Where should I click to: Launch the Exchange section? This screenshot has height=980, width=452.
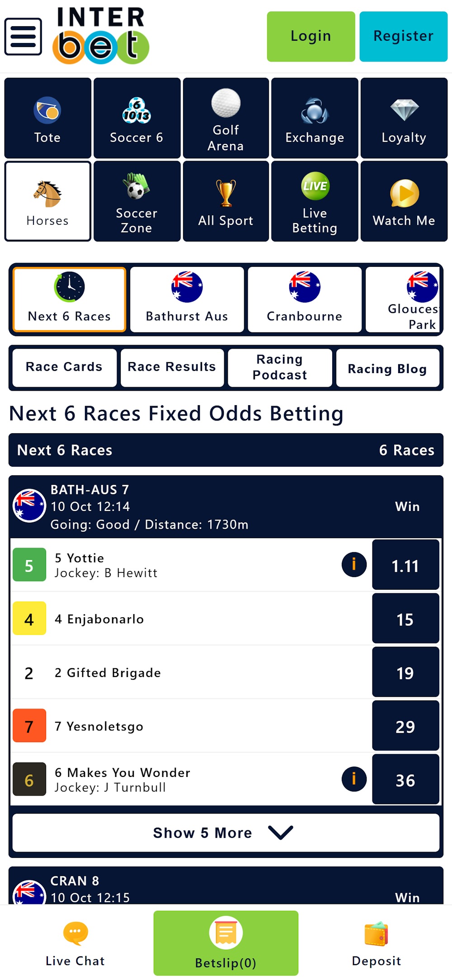tap(315, 117)
